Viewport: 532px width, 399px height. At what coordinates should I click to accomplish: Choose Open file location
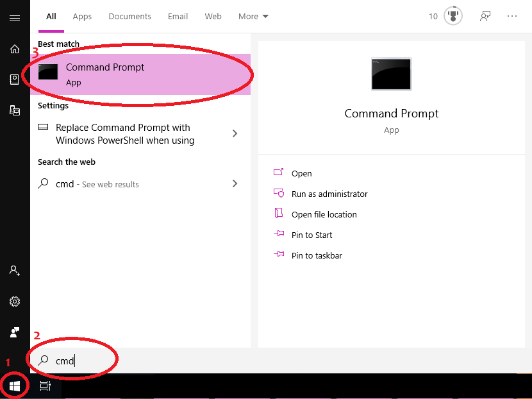[324, 214]
